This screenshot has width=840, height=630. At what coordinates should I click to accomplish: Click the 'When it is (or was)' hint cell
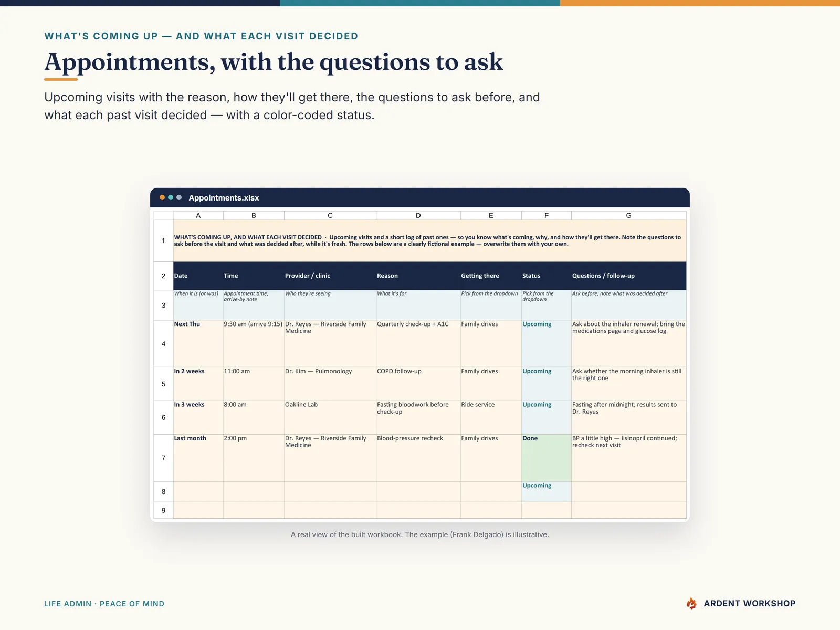198,305
